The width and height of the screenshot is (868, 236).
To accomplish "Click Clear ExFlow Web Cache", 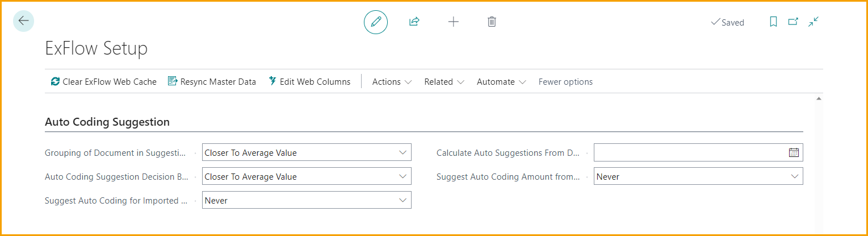I will pos(103,82).
